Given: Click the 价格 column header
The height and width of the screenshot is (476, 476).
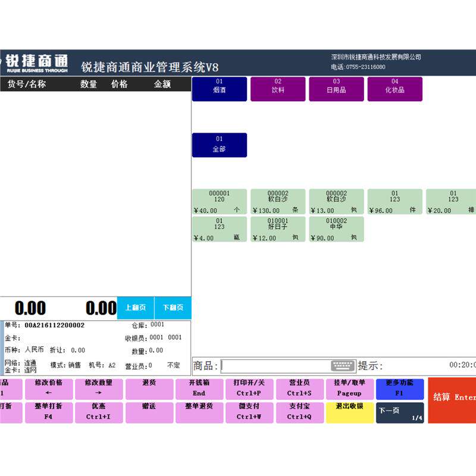Looking at the screenshot, I should (x=120, y=84).
